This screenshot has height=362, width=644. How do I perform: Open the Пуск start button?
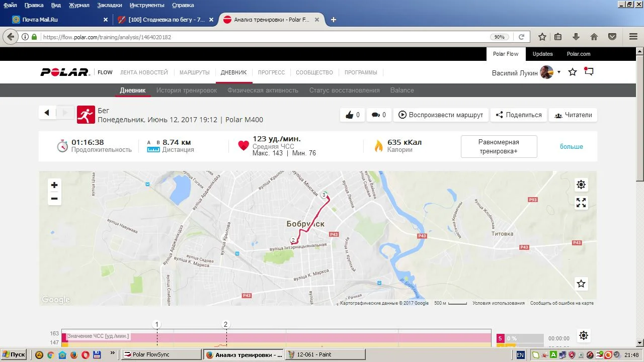tap(14, 354)
